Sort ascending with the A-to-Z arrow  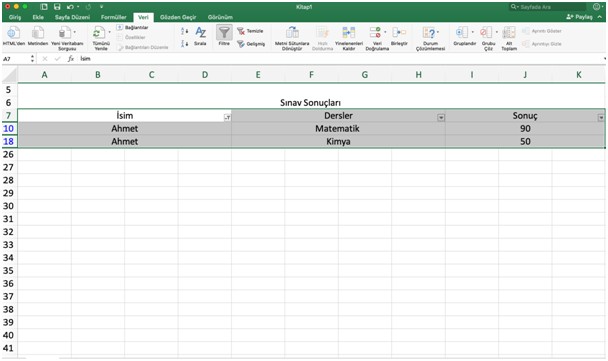click(185, 31)
